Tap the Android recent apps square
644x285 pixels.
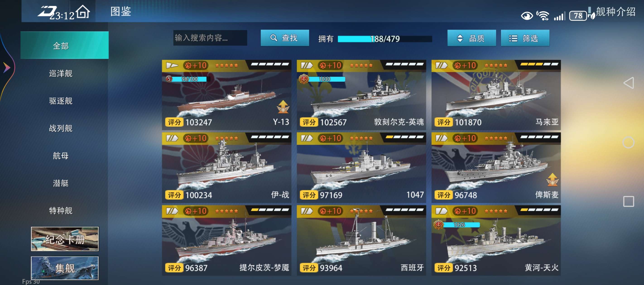(x=629, y=201)
